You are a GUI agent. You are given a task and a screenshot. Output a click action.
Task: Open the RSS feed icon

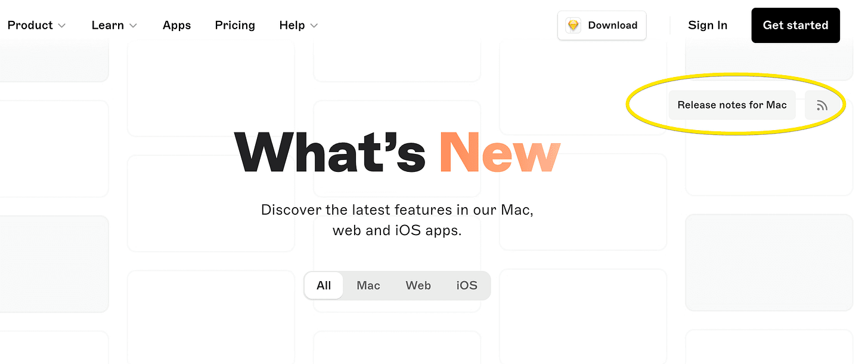[822, 106]
